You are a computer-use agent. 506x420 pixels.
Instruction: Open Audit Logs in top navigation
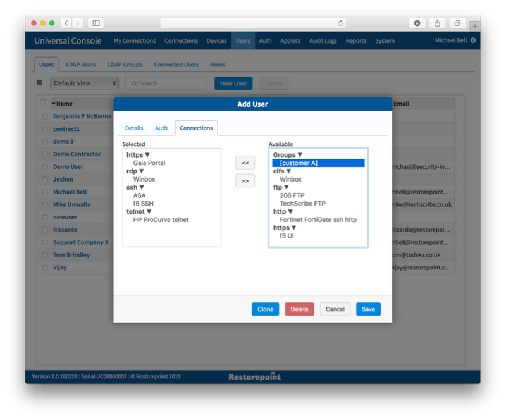323,40
